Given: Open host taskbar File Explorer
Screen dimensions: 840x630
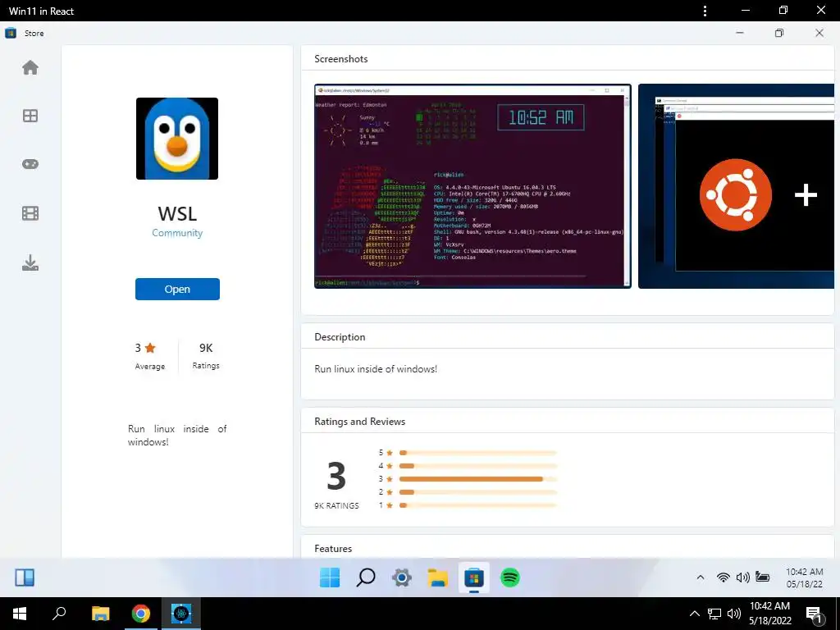Looking at the screenshot, I should tap(100, 614).
